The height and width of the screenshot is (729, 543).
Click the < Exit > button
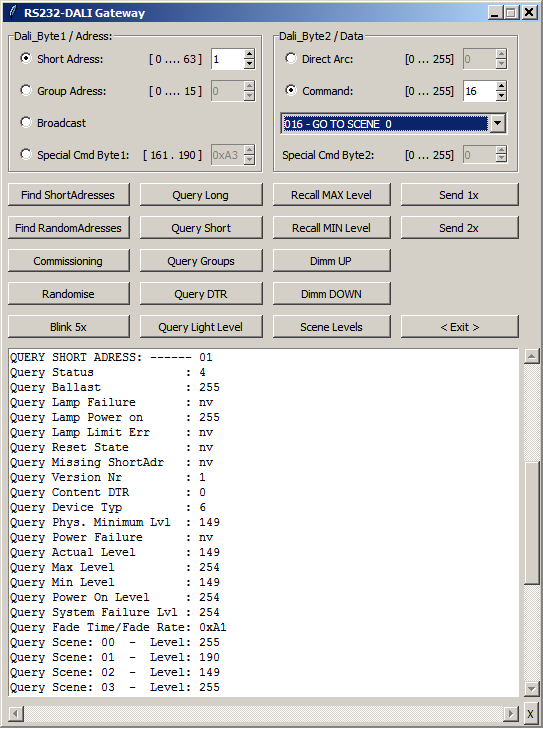coord(459,327)
